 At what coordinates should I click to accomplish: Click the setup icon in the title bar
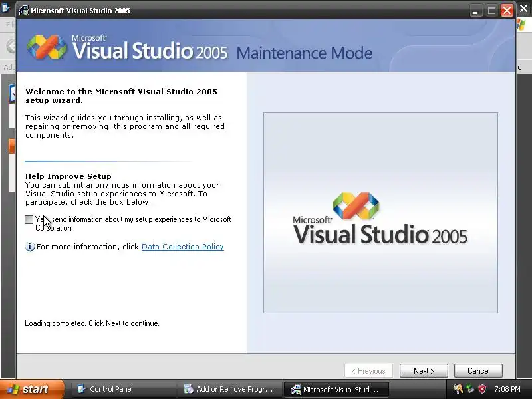[23, 10]
